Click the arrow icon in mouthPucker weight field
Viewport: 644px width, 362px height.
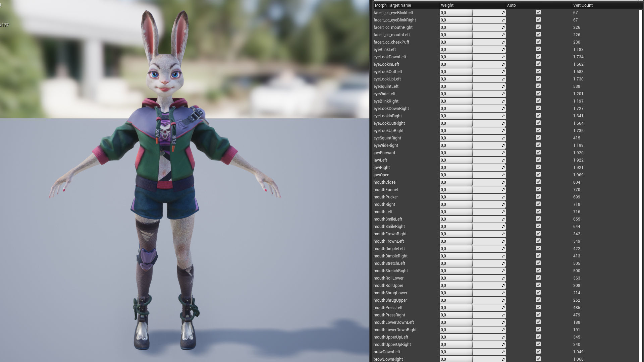pos(503,197)
